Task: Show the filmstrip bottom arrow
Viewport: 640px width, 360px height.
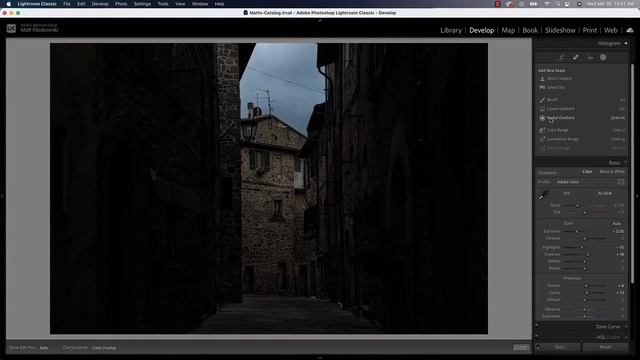Action: [320, 358]
